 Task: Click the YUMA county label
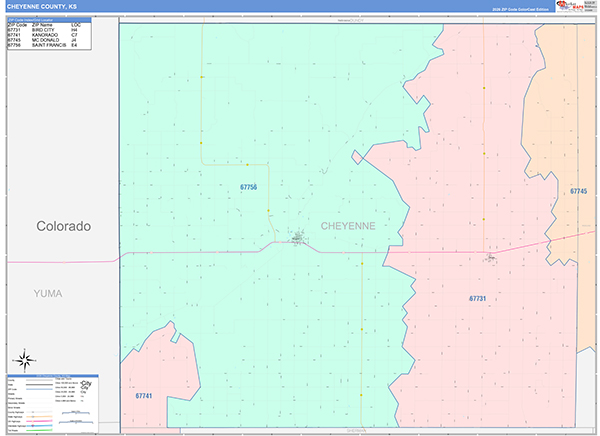(x=46, y=293)
